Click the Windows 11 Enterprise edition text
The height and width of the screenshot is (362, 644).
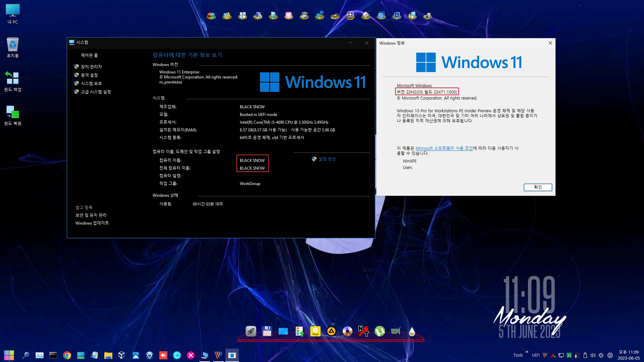[179, 72]
